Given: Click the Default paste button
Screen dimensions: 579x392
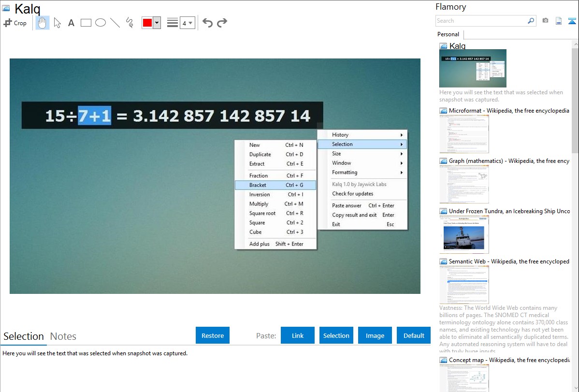Looking at the screenshot, I should 414,335.
